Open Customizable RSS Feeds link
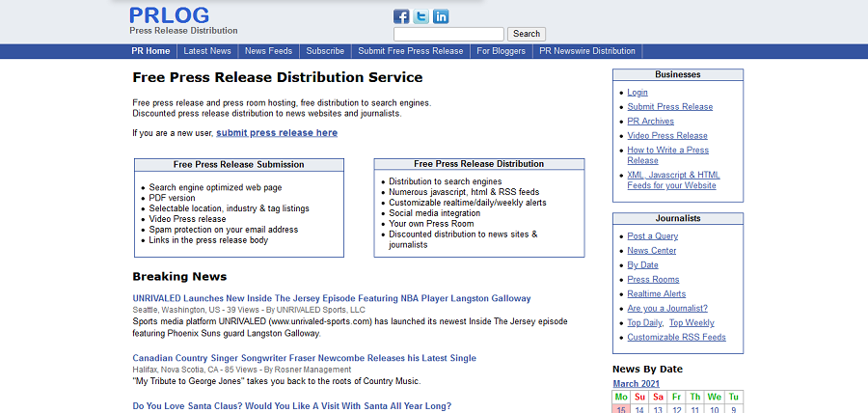The image size is (868, 413). pyautogui.click(x=676, y=337)
